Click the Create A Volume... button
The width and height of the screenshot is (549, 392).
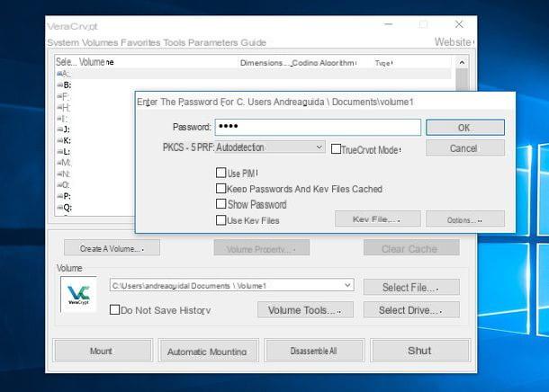click(112, 248)
